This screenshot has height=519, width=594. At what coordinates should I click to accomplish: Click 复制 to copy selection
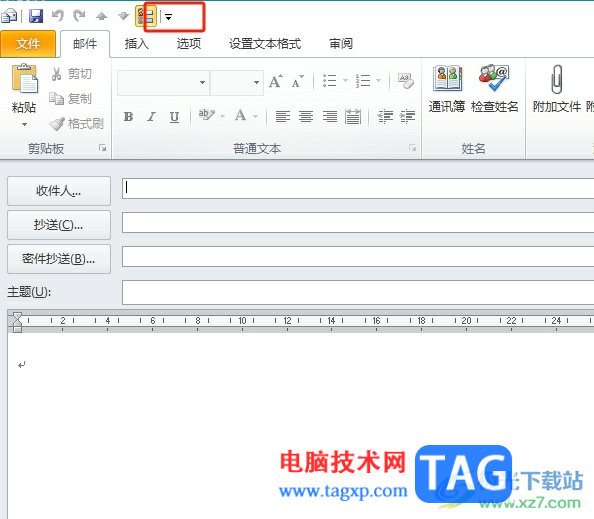[x=71, y=99]
